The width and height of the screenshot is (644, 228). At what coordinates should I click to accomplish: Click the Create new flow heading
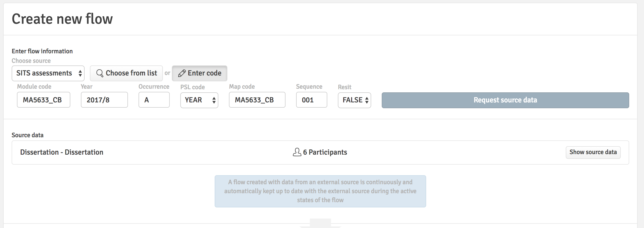(62, 19)
